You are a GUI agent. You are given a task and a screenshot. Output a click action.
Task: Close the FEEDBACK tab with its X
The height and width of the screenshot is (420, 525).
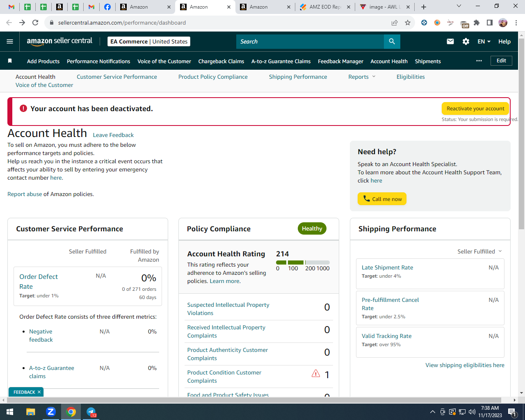click(39, 392)
